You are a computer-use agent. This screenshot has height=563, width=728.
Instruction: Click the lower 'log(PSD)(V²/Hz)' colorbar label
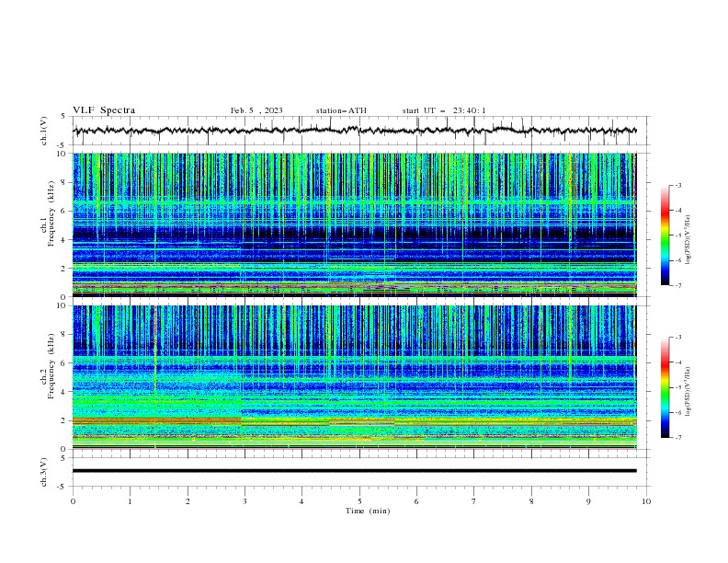[x=688, y=392]
